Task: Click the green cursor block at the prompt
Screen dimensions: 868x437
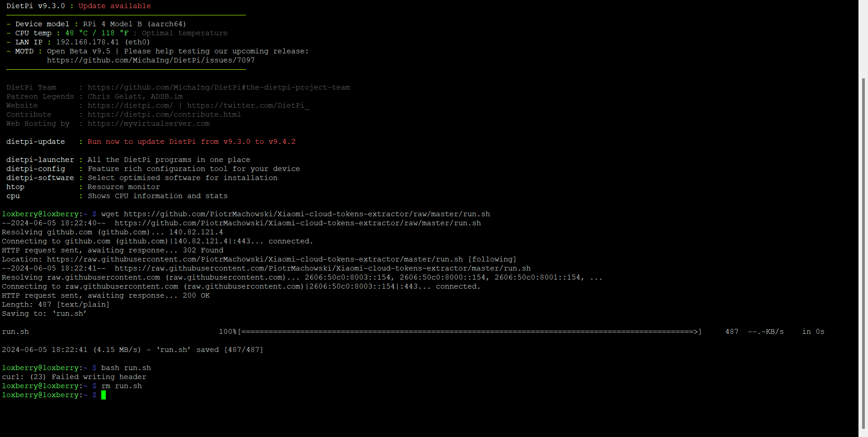Action: click(104, 395)
